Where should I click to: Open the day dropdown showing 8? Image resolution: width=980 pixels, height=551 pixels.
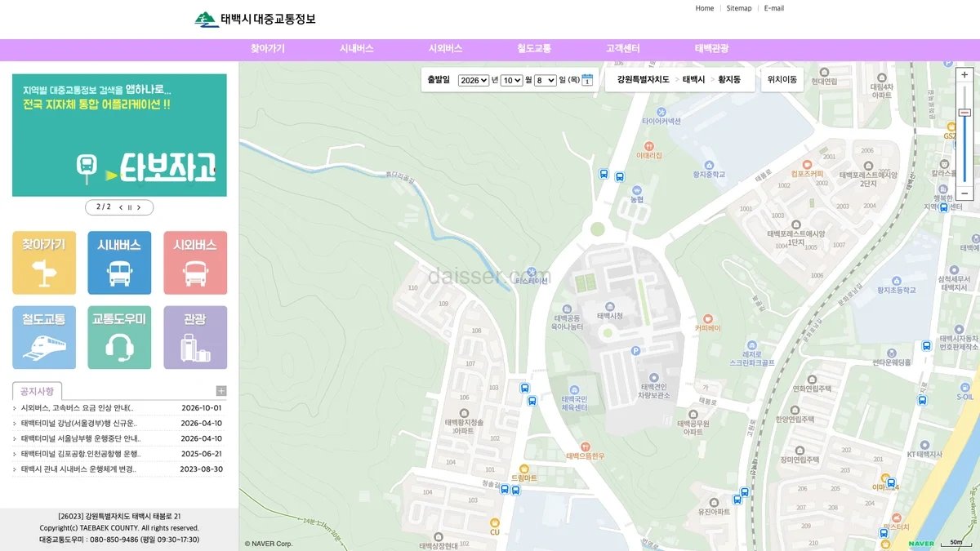click(546, 80)
